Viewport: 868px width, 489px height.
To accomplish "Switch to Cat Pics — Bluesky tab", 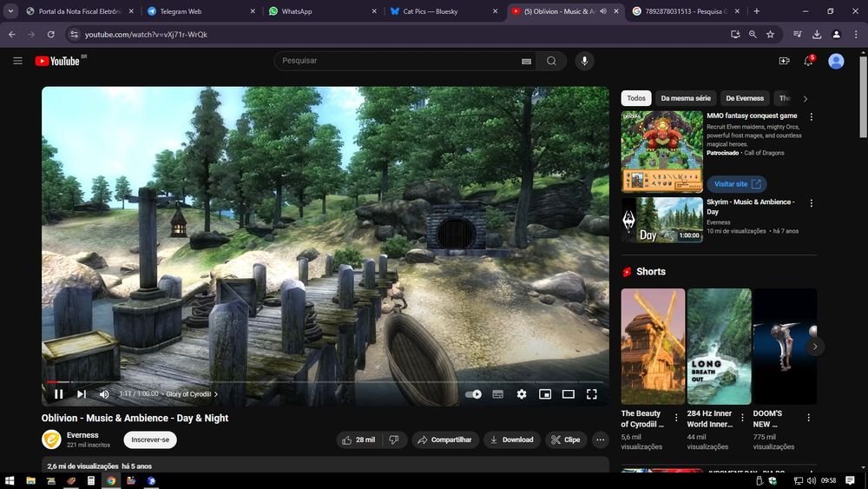I will tap(443, 11).
